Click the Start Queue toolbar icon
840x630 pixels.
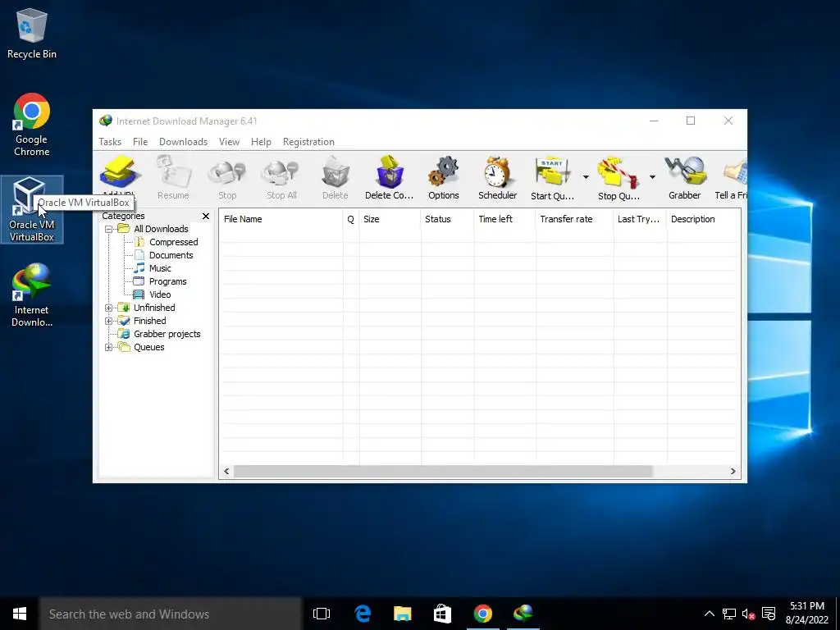[x=552, y=171]
